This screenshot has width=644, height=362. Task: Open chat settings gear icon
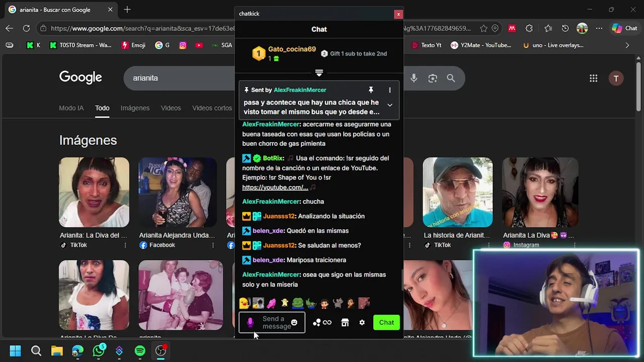tap(362, 323)
